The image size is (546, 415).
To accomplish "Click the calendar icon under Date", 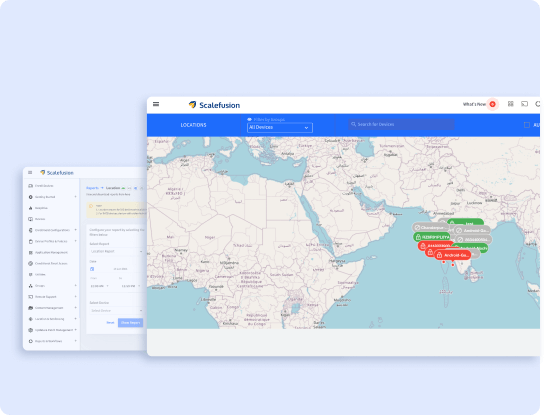I will pyautogui.click(x=92, y=269).
